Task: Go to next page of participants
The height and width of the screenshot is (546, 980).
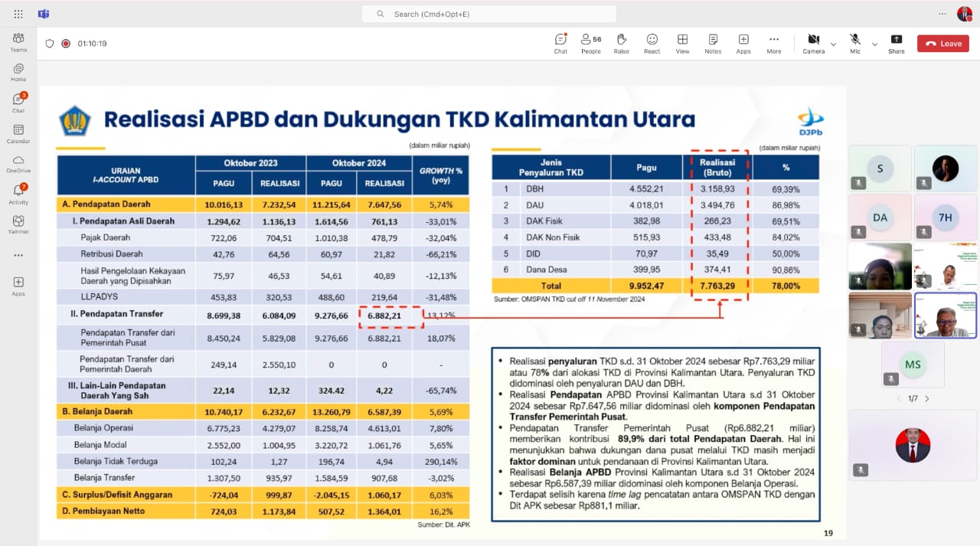Action: click(927, 399)
